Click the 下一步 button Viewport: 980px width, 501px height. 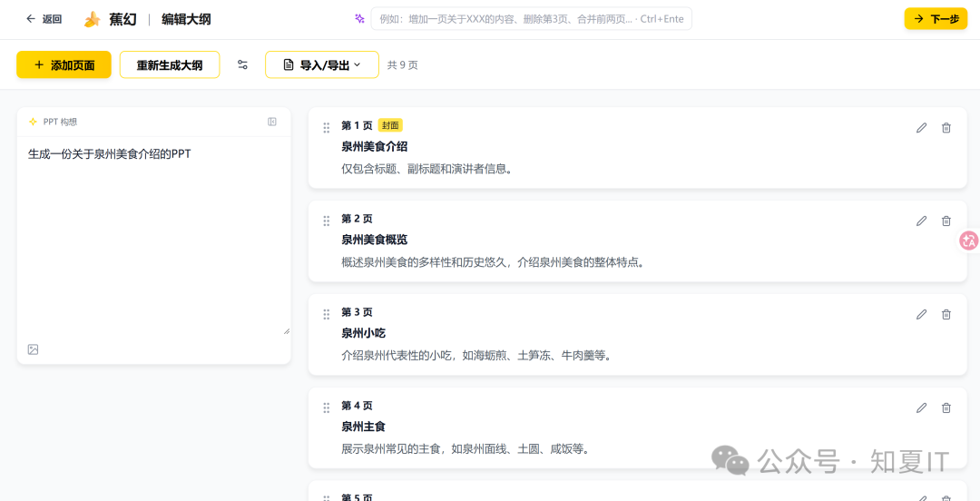(936, 19)
